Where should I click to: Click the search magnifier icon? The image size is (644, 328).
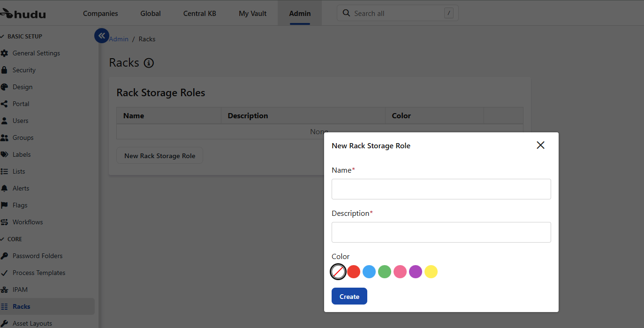pos(347,13)
